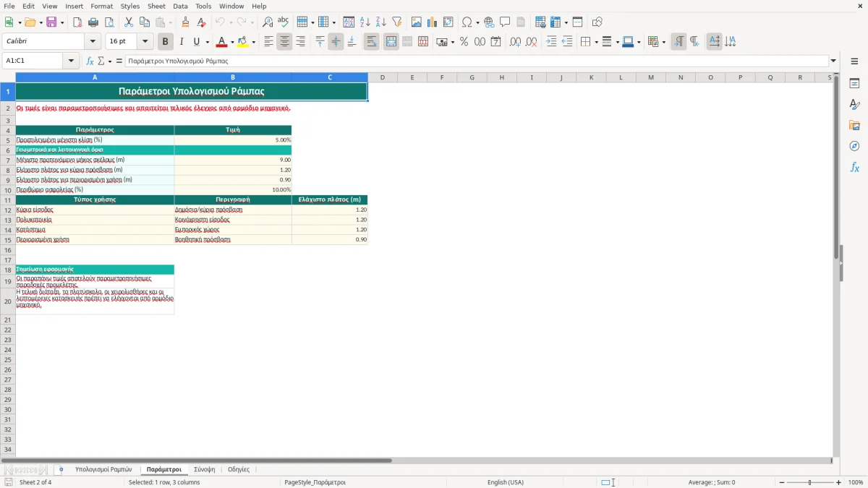Increase indent of the cell content

551,42
